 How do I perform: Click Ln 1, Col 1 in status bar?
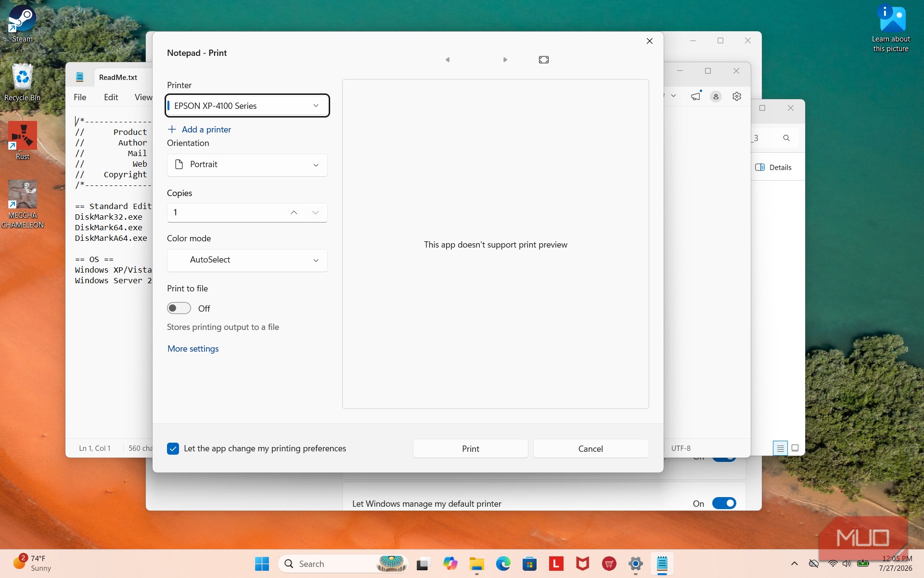[x=95, y=448]
